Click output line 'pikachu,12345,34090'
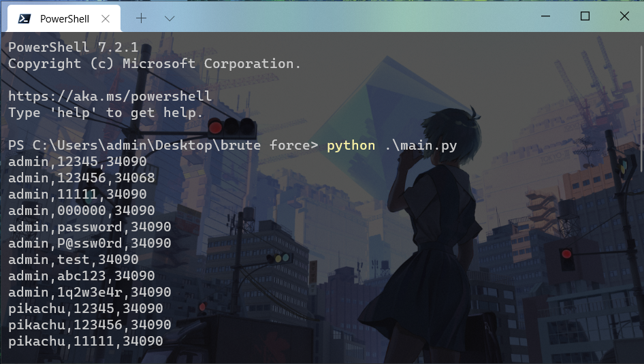The image size is (644, 364). pos(85,309)
